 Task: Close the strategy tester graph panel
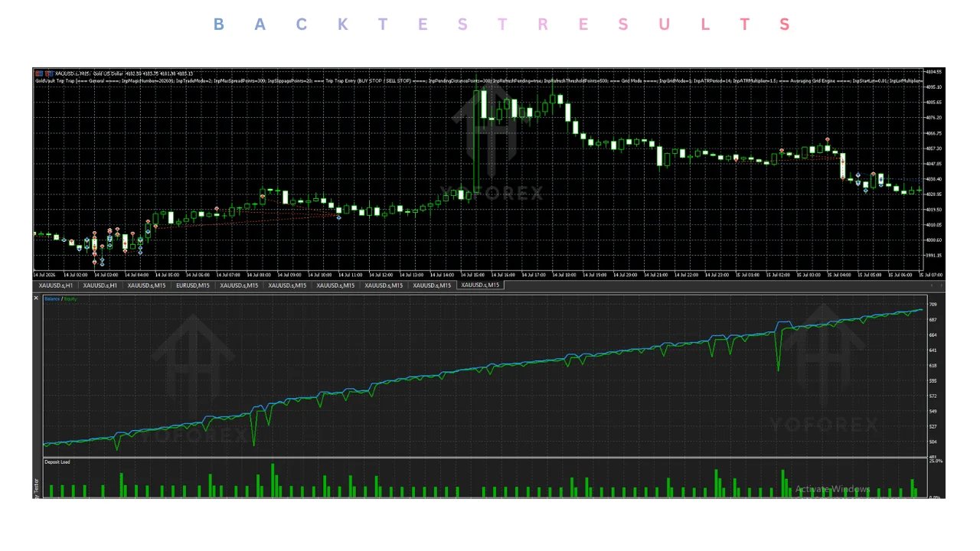coord(36,298)
